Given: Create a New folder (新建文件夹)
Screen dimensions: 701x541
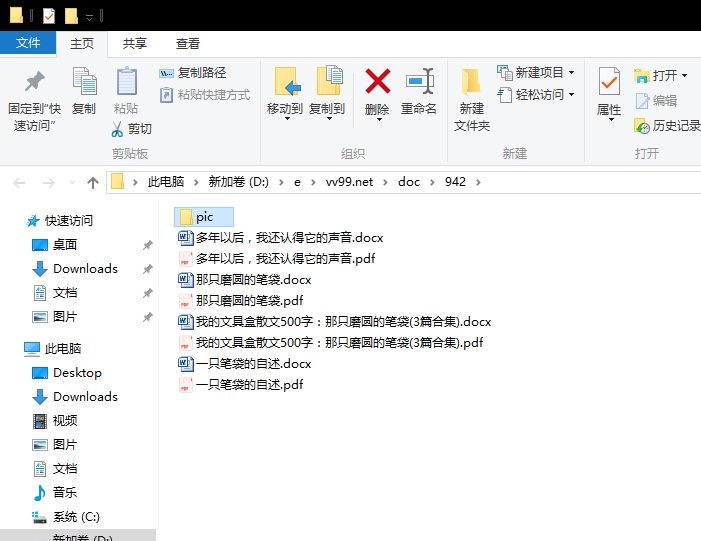Looking at the screenshot, I should (x=472, y=100).
